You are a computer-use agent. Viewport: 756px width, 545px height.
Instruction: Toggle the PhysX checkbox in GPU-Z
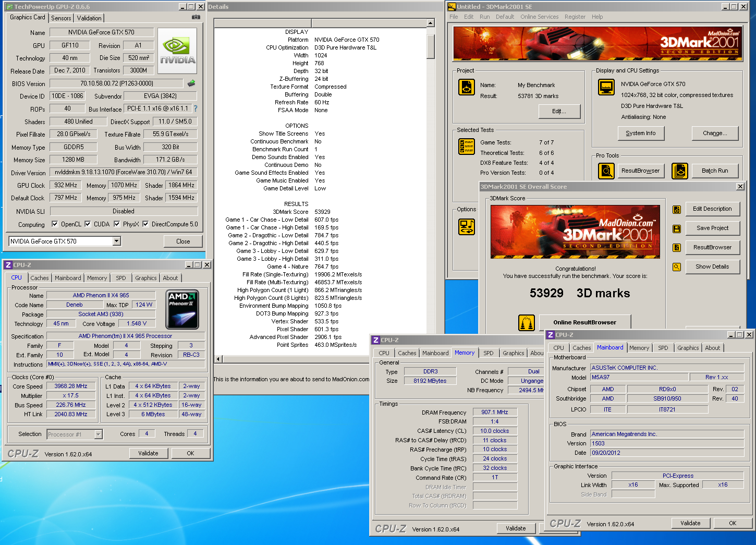[117, 224]
